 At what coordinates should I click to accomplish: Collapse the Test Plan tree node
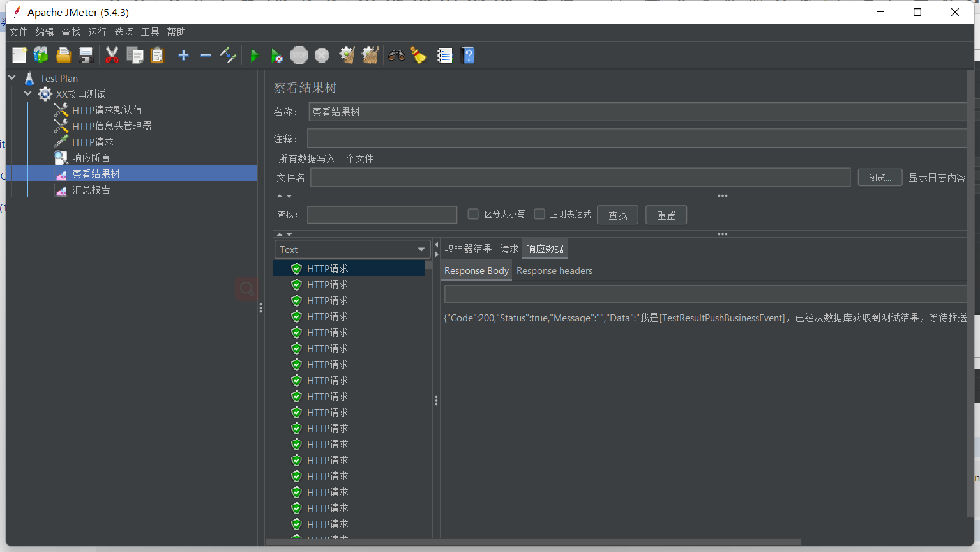coord(12,77)
